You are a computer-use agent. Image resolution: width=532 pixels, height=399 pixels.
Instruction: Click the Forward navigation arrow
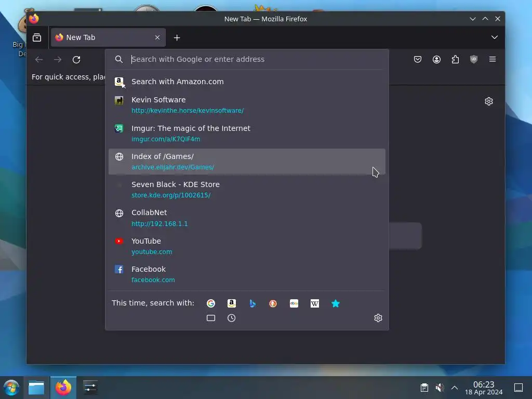pyautogui.click(x=58, y=60)
